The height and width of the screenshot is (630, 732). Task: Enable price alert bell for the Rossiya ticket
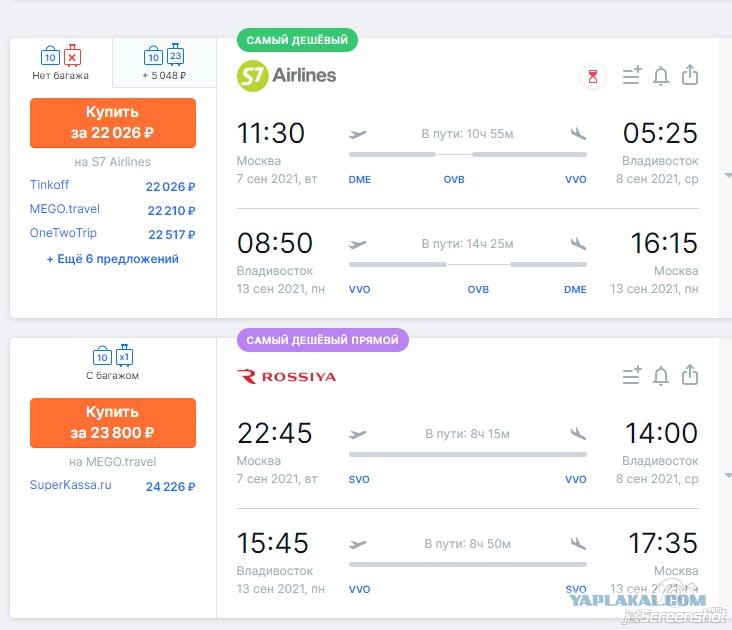click(661, 376)
